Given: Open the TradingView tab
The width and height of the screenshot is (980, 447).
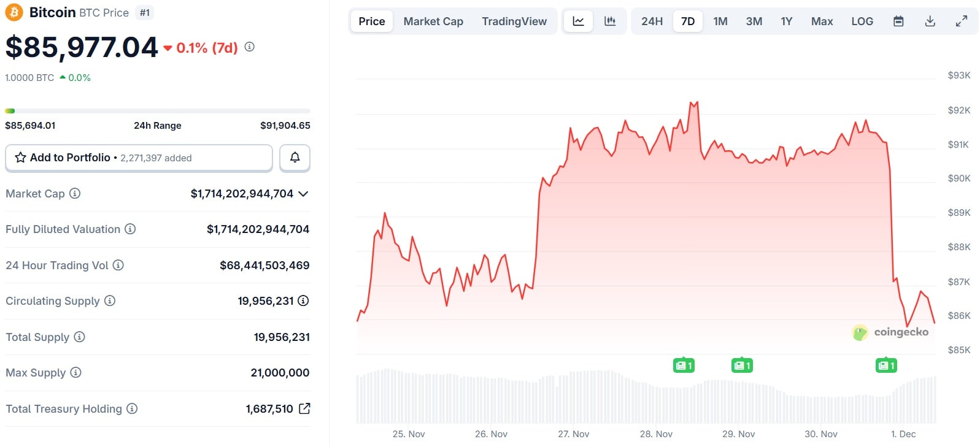Looking at the screenshot, I should coord(514,21).
